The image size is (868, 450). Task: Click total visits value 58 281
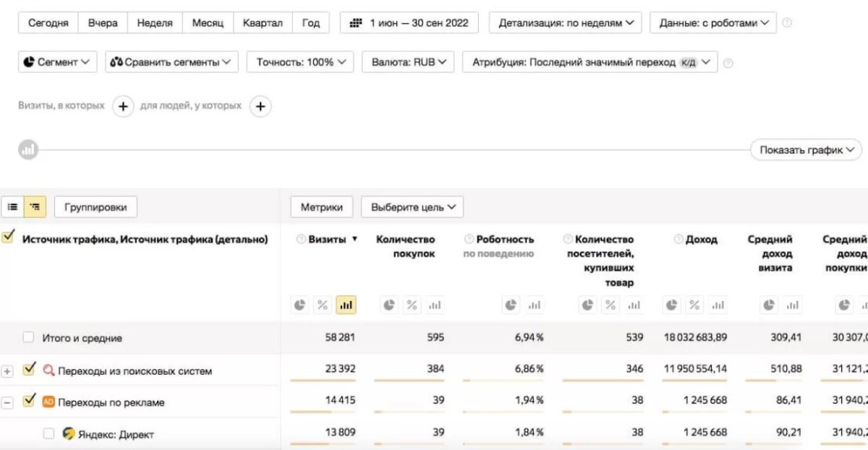click(340, 338)
